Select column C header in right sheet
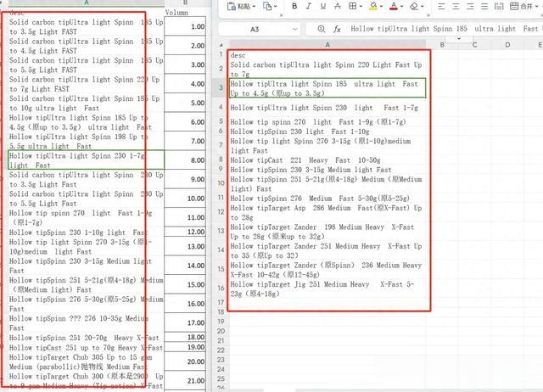The height and width of the screenshot is (392, 543). click(x=474, y=45)
